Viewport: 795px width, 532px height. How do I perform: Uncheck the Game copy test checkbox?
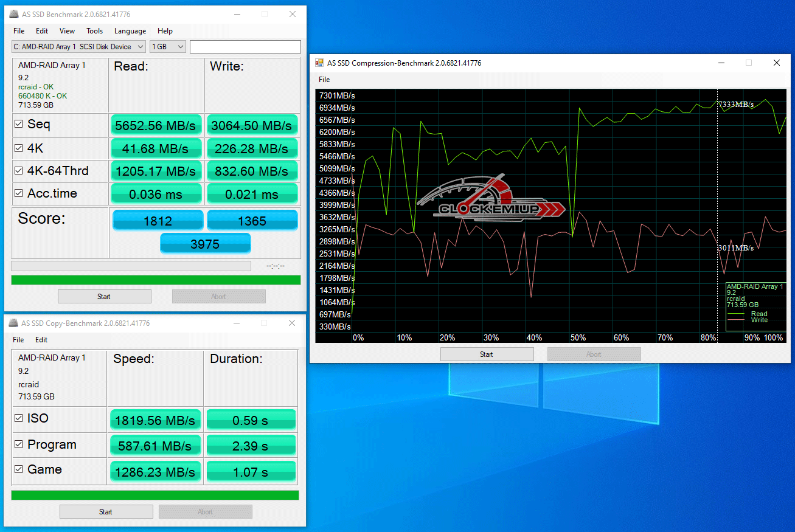[x=19, y=469]
